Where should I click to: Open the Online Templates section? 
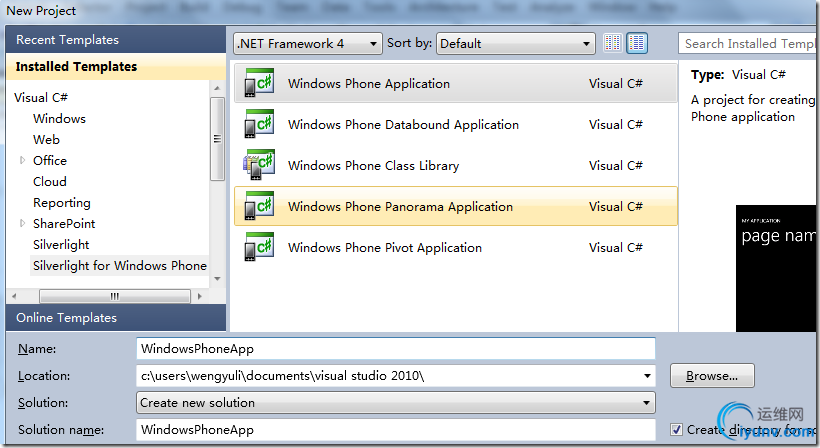click(x=66, y=318)
